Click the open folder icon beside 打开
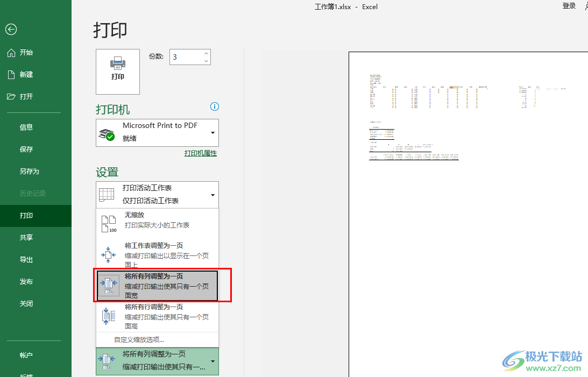The image size is (588, 377). 11,96
